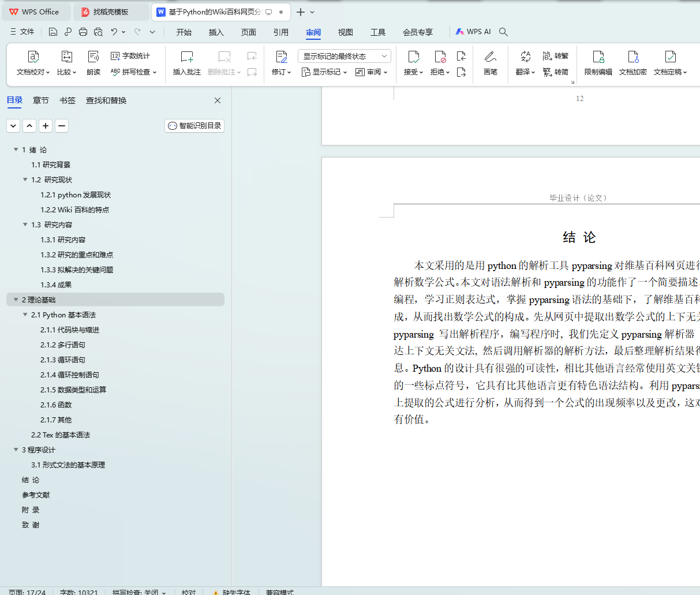Click 页面: 17/24 in status bar
This screenshot has width=700, height=595.
[27, 592]
